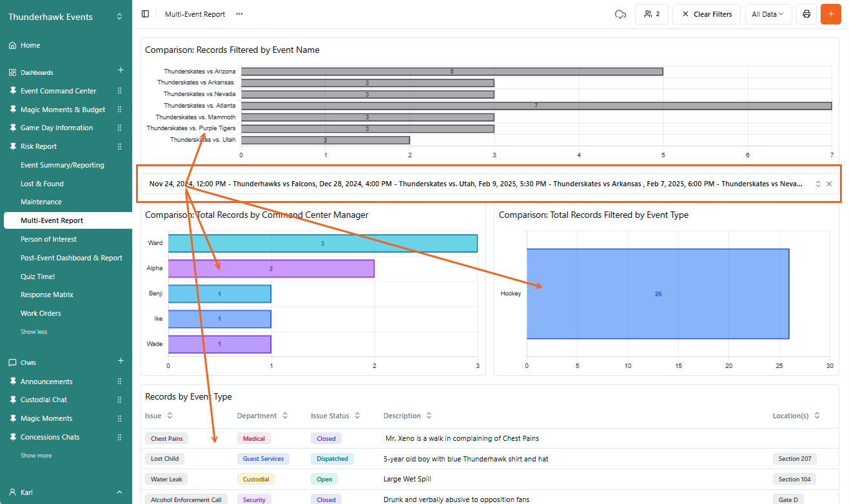The width and height of the screenshot is (849, 504).
Task: Open the Lost & Found dashboard
Action: tap(42, 184)
